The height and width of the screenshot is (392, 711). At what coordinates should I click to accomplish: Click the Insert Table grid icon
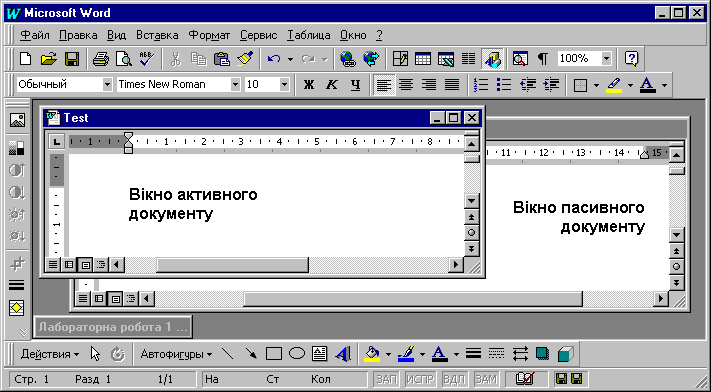[423, 59]
